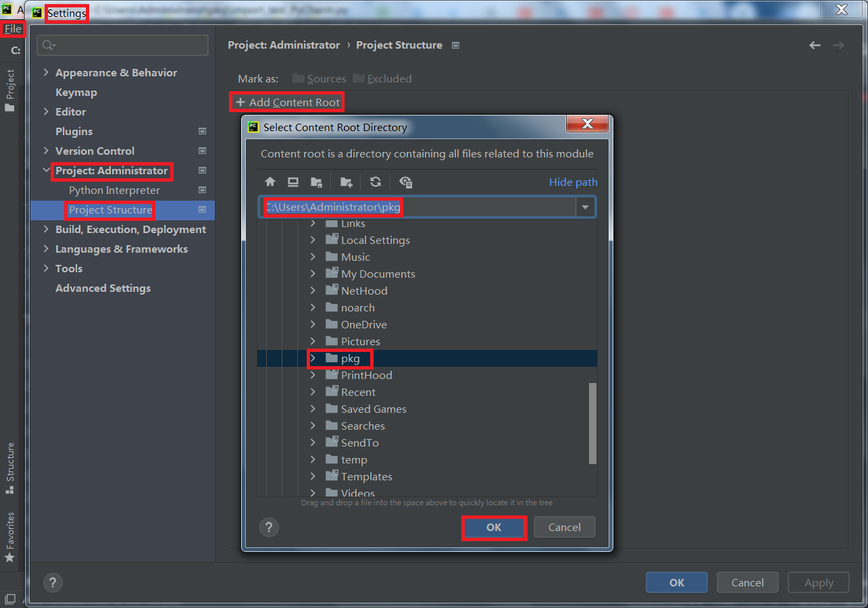
Task: Click the folder icon of the noarch row
Action: point(331,307)
